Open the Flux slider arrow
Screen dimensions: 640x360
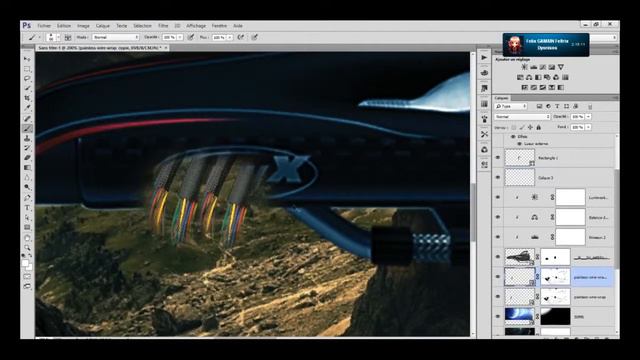tap(230, 37)
